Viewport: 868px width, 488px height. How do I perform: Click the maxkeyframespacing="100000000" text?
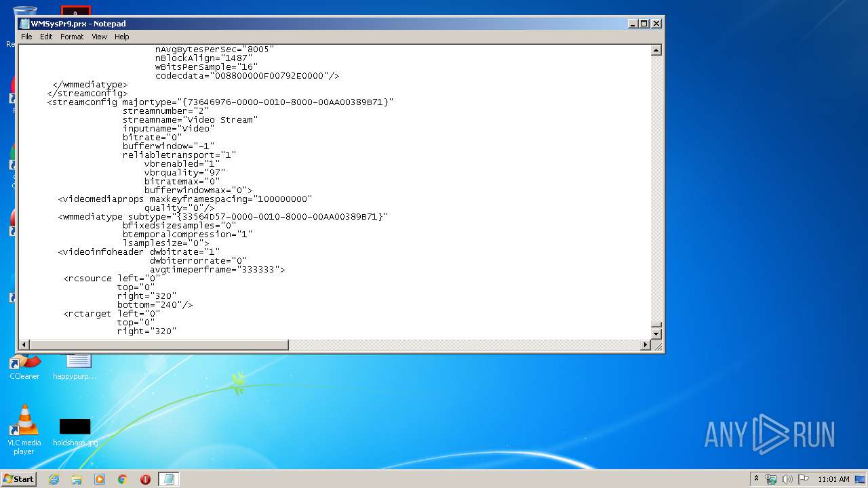(x=231, y=199)
